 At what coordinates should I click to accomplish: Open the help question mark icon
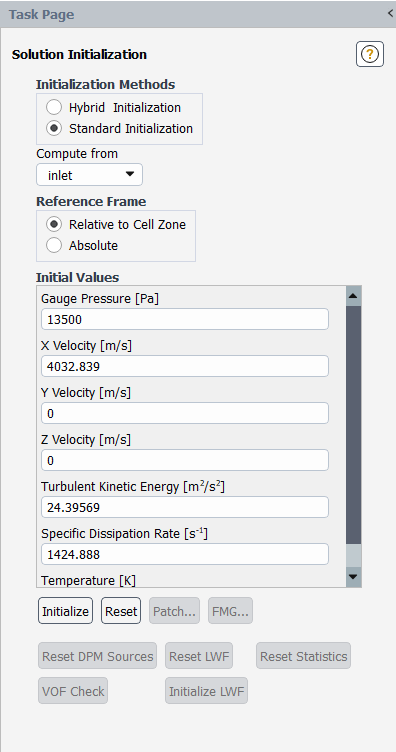[x=370, y=54]
